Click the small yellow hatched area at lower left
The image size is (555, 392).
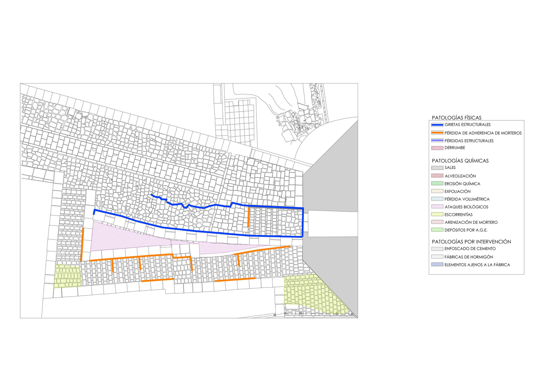67,276
